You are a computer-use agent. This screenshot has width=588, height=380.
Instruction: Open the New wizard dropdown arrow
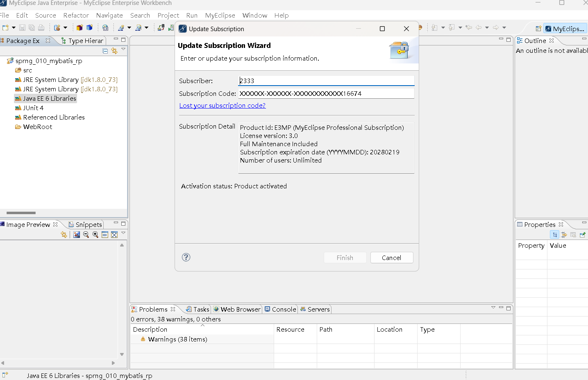coord(14,27)
